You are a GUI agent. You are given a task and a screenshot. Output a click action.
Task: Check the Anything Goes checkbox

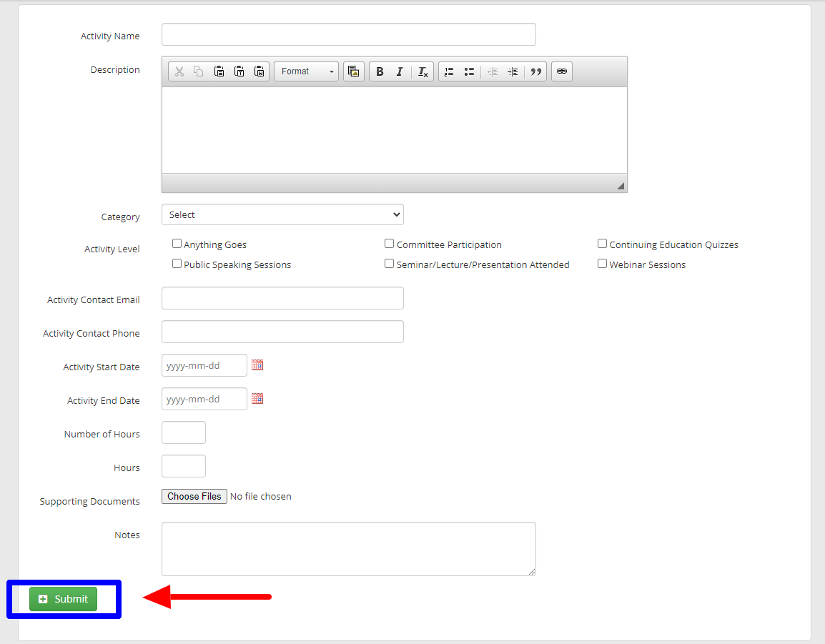[x=177, y=244]
